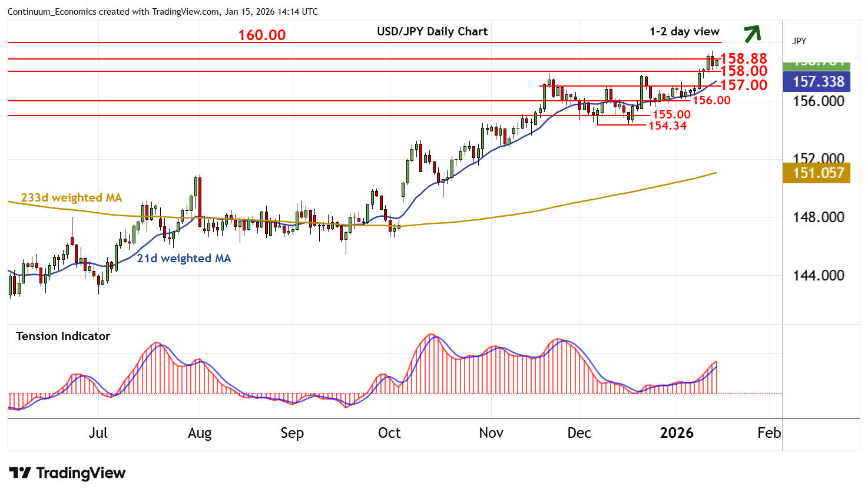Click the TradingView logo at the bottom left

pyautogui.click(x=67, y=473)
